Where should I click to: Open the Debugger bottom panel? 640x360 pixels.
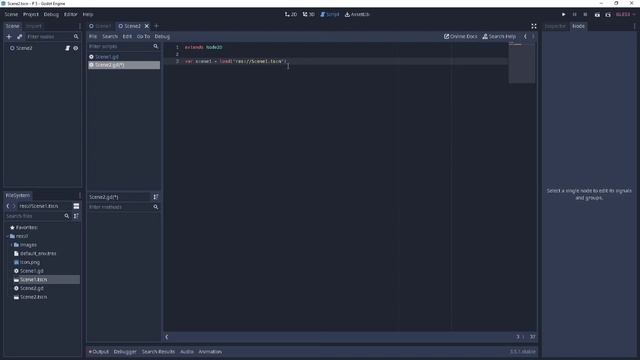125,352
